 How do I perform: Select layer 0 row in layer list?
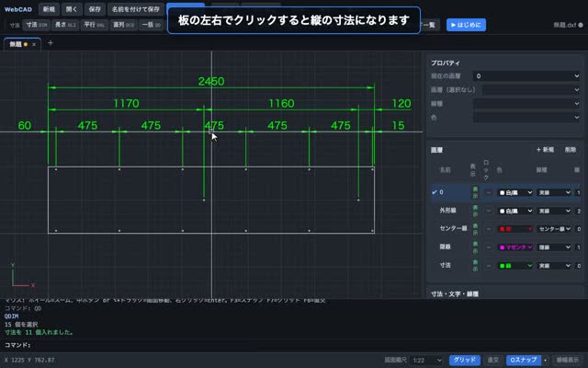coord(505,192)
